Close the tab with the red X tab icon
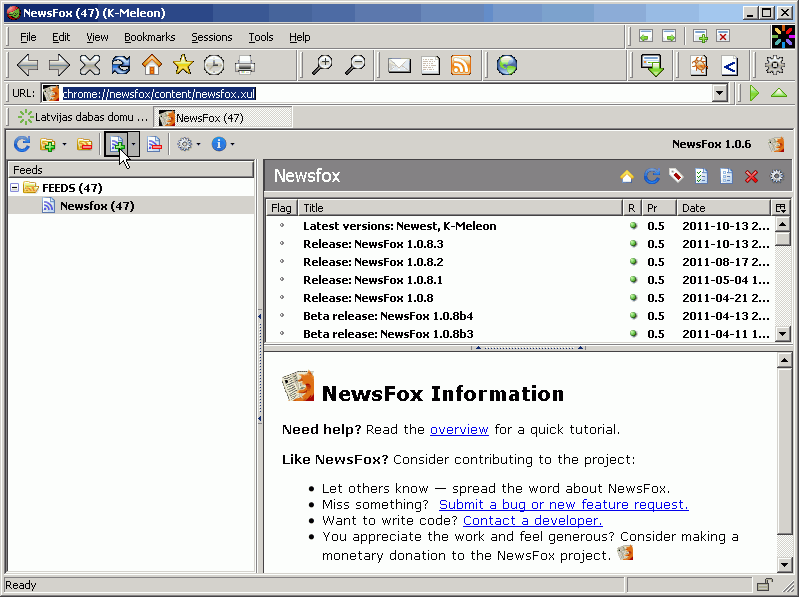The width and height of the screenshot is (799, 597). coord(723,36)
